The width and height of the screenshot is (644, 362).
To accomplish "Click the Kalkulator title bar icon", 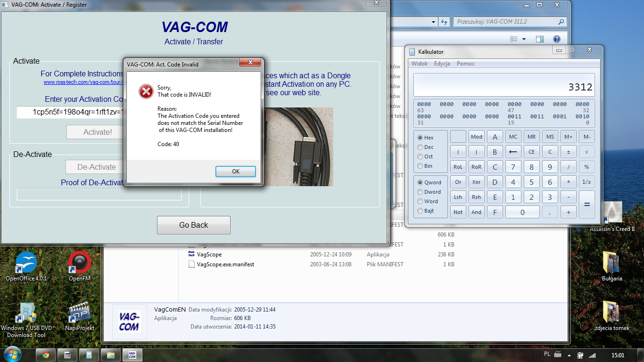I will click(x=412, y=52).
